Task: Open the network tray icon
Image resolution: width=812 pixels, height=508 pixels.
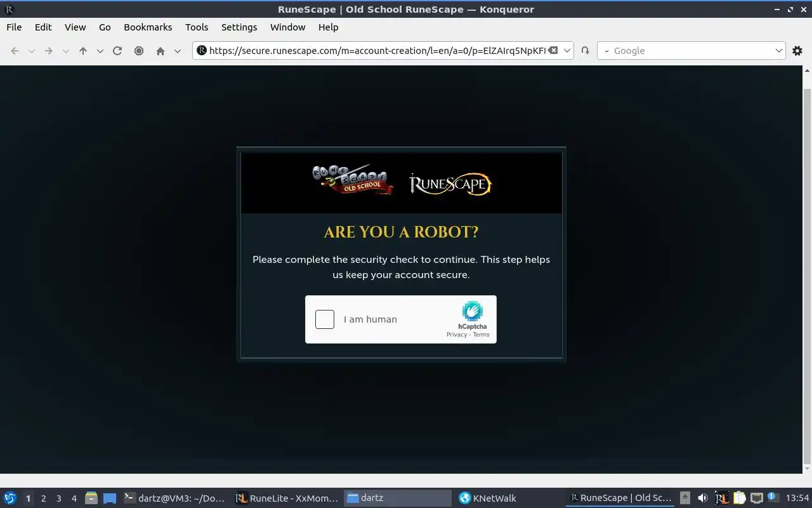Action: coord(756,498)
